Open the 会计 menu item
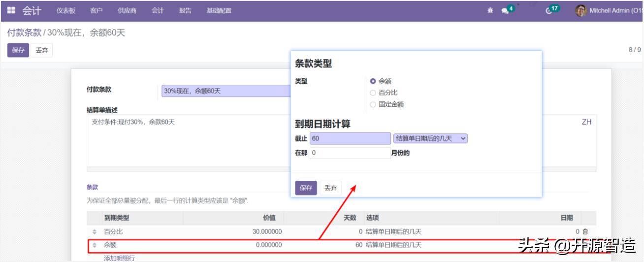The height and width of the screenshot is (262, 644). click(158, 11)
